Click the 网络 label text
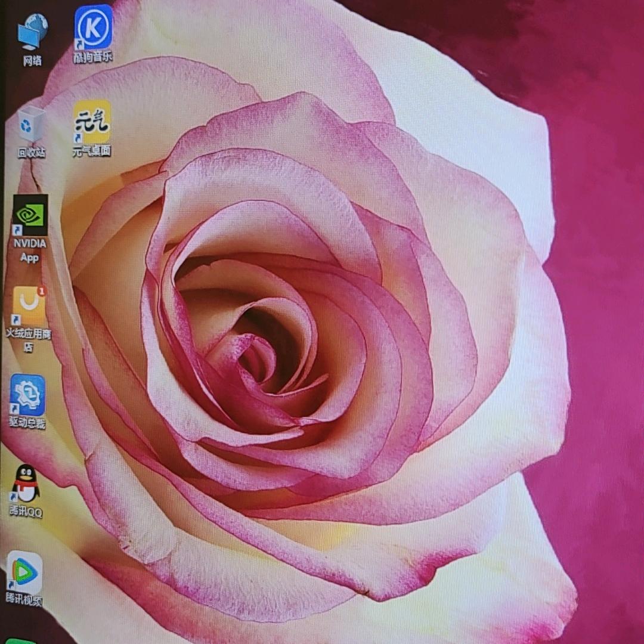 (x=32, y=61)
